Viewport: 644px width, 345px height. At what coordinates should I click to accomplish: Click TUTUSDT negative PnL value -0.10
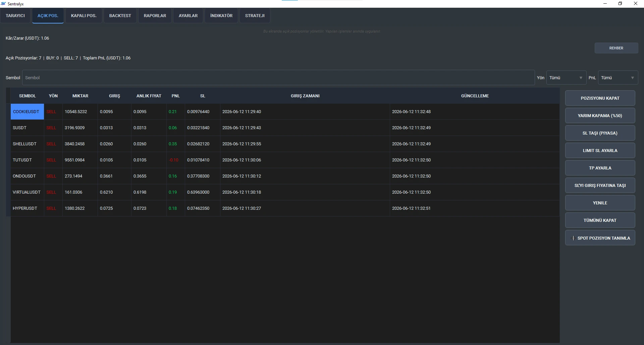pyautogui.click(x=174, y=160)
